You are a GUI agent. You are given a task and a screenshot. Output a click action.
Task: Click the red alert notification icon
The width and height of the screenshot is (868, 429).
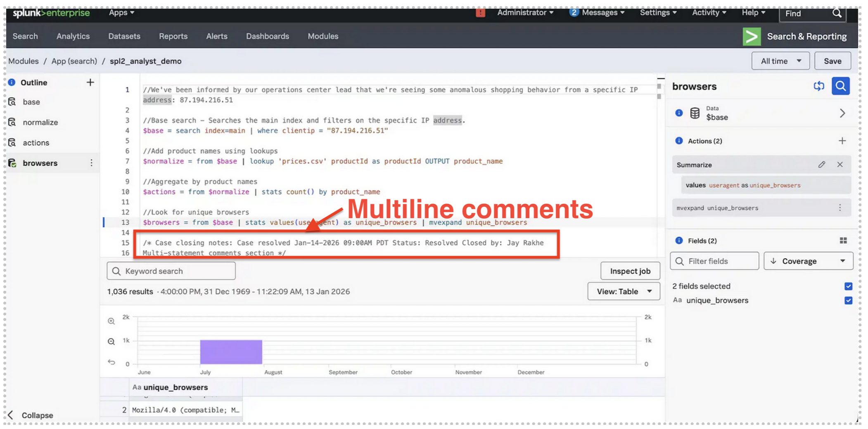(x=480, y=13)
